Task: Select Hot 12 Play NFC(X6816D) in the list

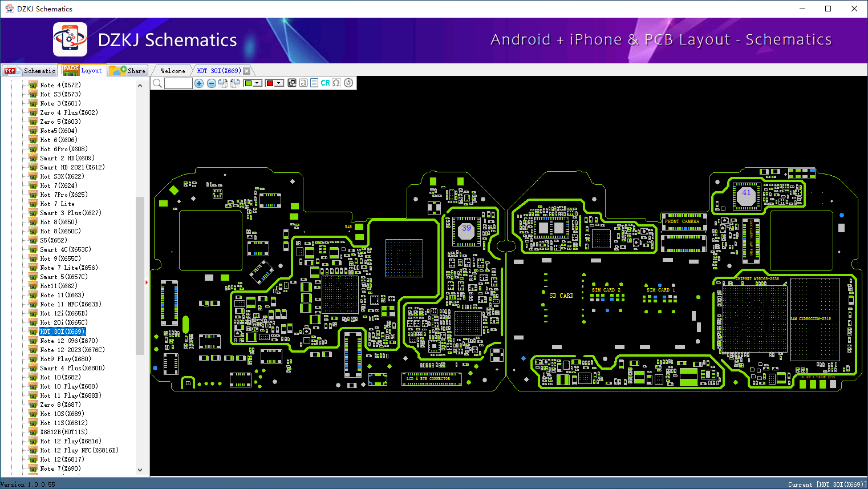Action: [79, 450]
